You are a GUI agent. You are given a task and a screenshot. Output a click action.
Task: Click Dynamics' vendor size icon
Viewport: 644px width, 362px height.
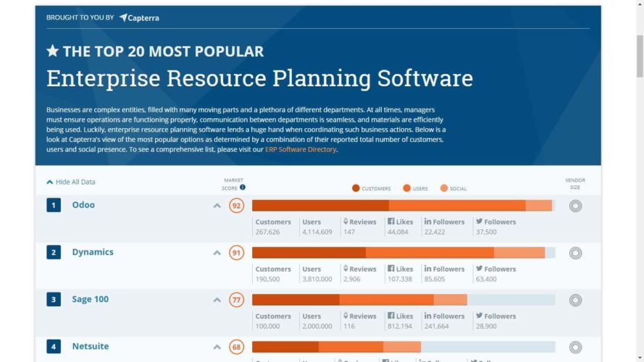point(575,253)
